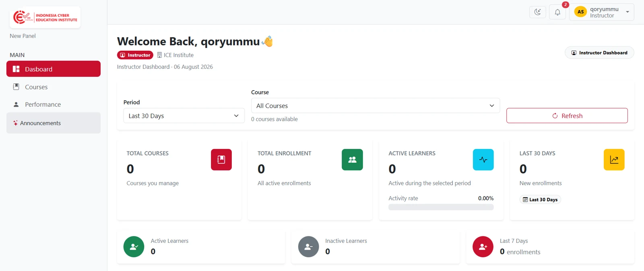Expand the qoryummu account dropdown arrow
The image size is (644, 271).
tap(627, 12)
